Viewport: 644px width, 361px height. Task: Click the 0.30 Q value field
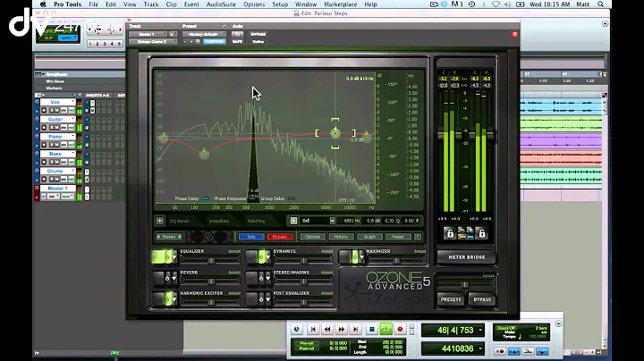[392, 221]
